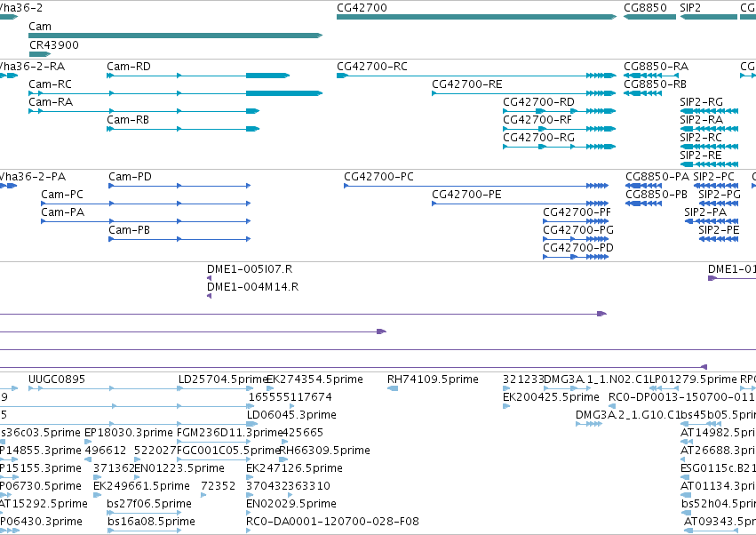Image resolution: width=756 pixels, height=535 pixels.
Task: Select protein CG8850-PA
Action: (x=643, y=186)
